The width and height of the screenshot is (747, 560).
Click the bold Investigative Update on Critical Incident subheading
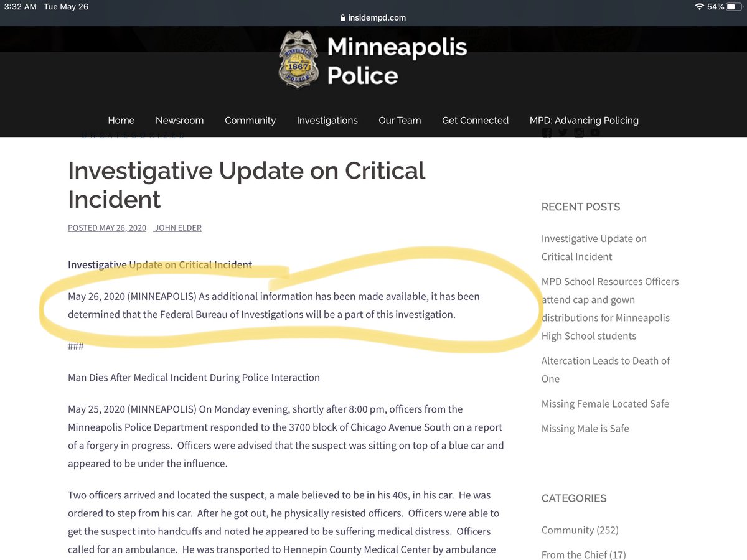coord(160,265)
